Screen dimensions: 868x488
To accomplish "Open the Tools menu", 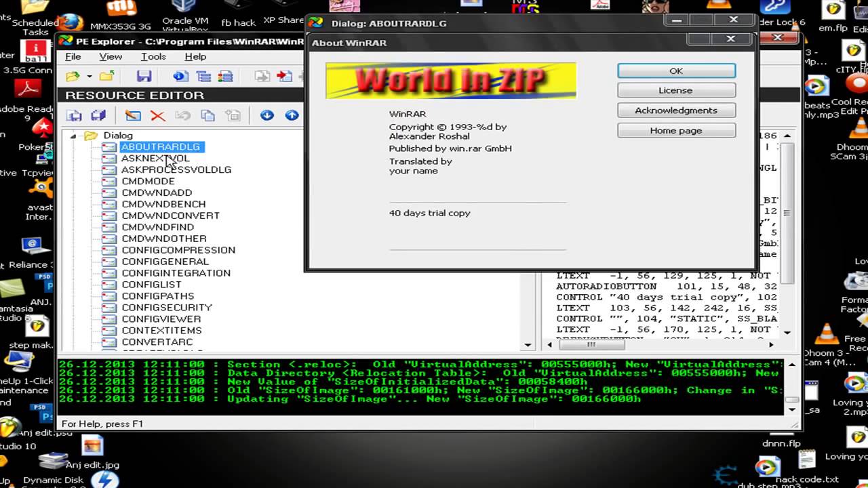I will pyautogui.click(x=153, y=57).
